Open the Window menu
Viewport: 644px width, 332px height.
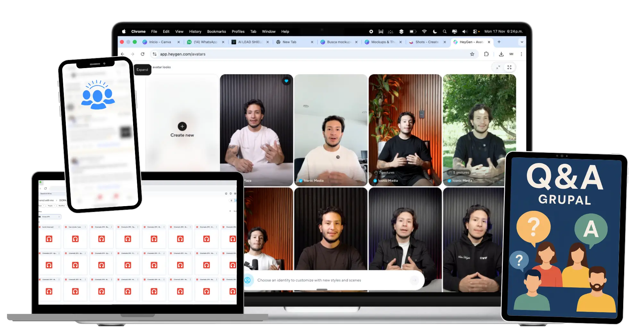pos(269,31)
